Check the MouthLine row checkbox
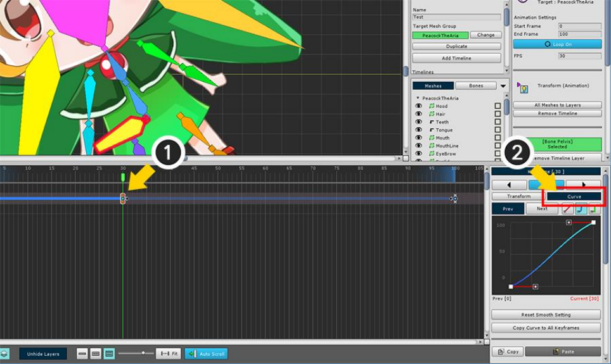 (x=498, y=146)
